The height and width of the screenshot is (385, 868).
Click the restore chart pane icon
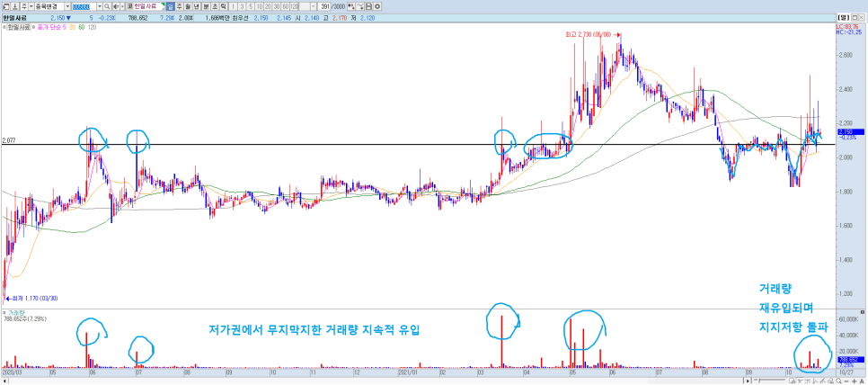855,17
